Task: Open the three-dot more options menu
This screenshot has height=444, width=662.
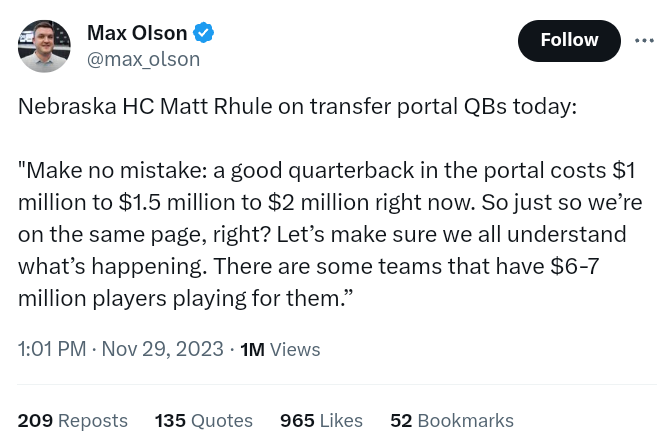Action: tap(642, 40)
